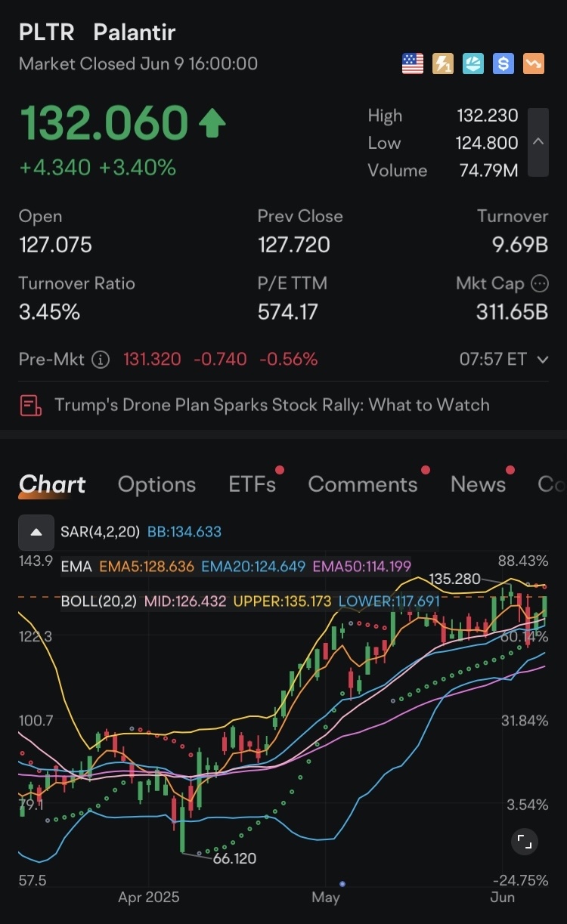Tap the Mkt Cap value 311.65B
The image size is (567, 924).
512,312
